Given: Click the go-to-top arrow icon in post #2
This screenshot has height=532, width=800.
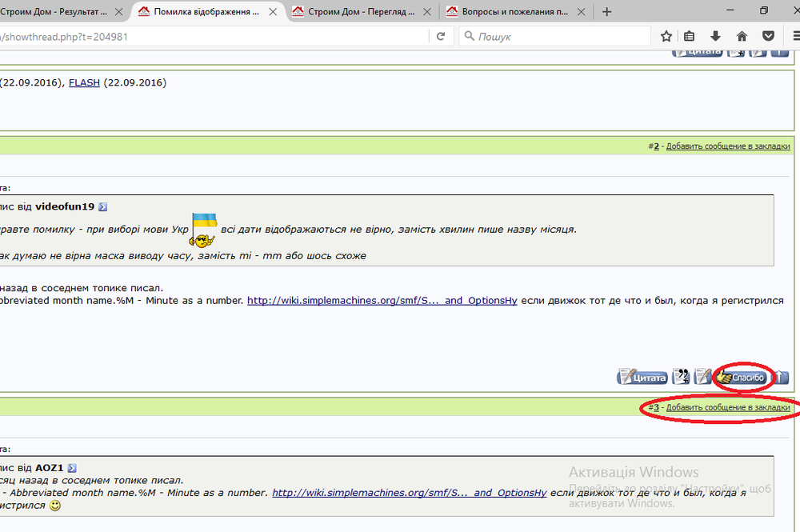Looking at the screenshot, I should [781, 378].
